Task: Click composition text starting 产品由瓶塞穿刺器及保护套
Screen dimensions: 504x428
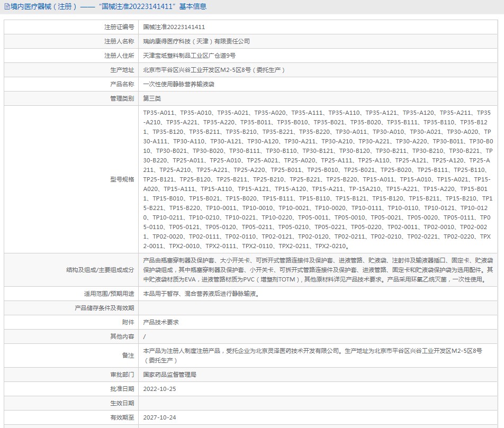Action: click(x=318, y=270)
